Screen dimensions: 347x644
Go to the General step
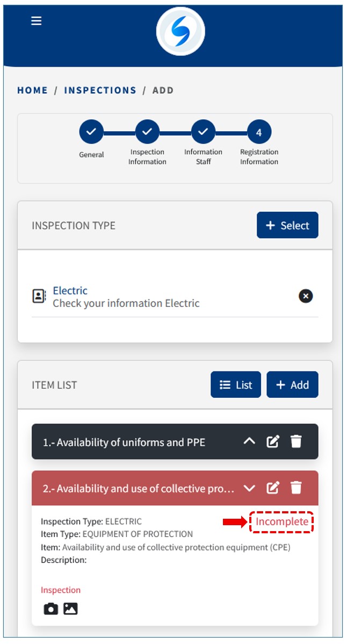pos(91,132)
